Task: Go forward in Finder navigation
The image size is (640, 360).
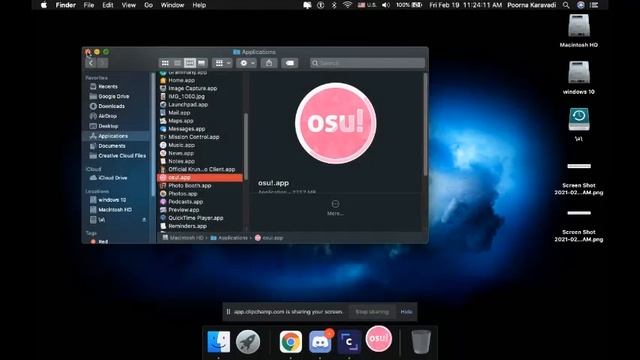Action: point(102,63)
